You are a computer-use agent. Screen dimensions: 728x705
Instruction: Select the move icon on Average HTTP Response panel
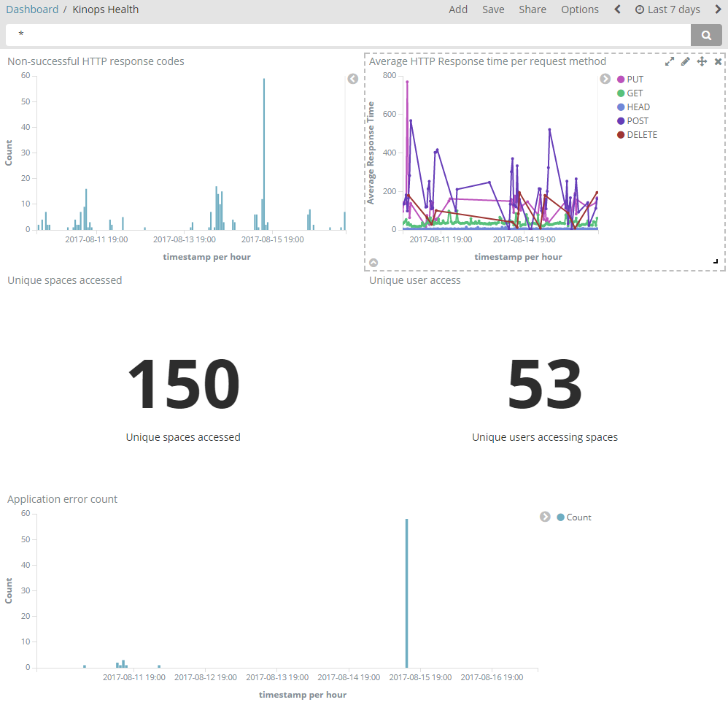click(701, 61)
